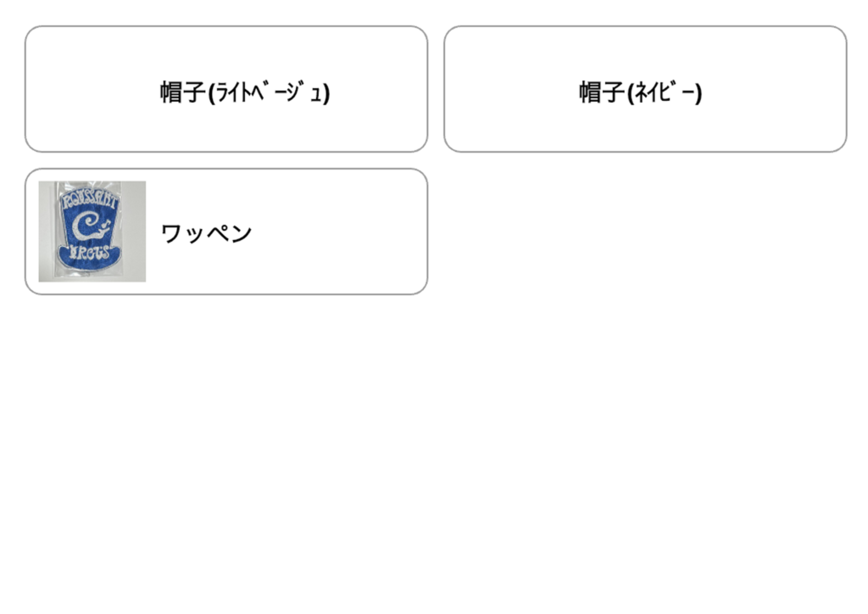868x614 pixels.
Task: Click the 帽子(ライトベージュ) text label
Action: tap(245, 92)
